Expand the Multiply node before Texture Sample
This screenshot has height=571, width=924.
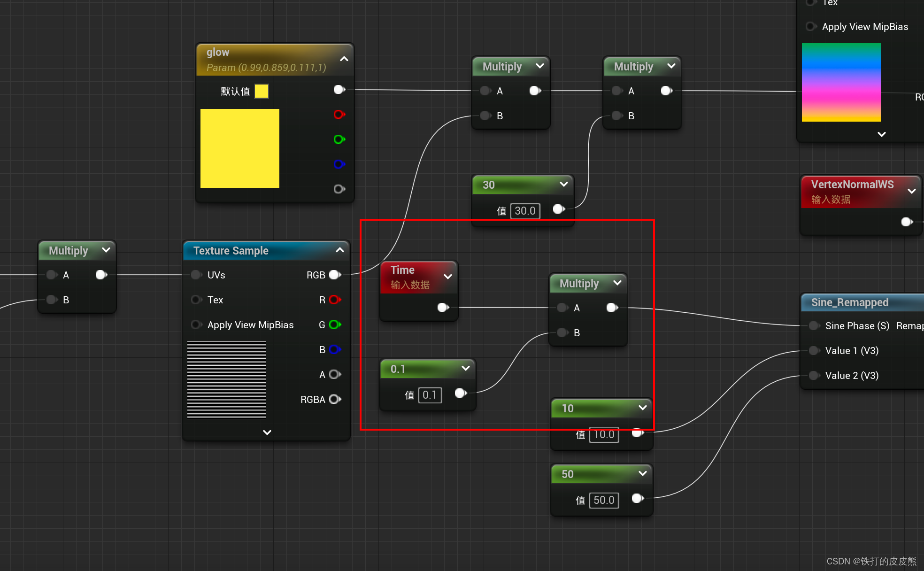[106, 250]
